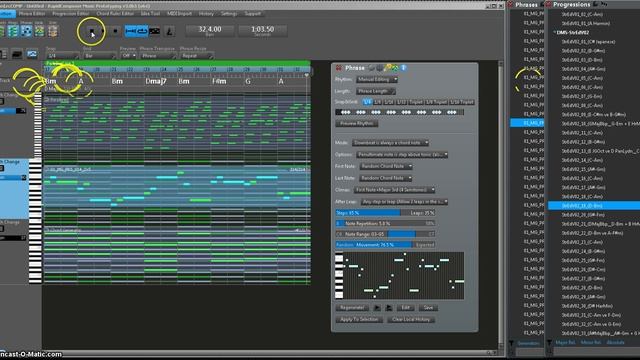Image resolution: width=640 pixels, height=360 pixels.
Task: Open the Idea Tool tab
Action: coord(150,13)
